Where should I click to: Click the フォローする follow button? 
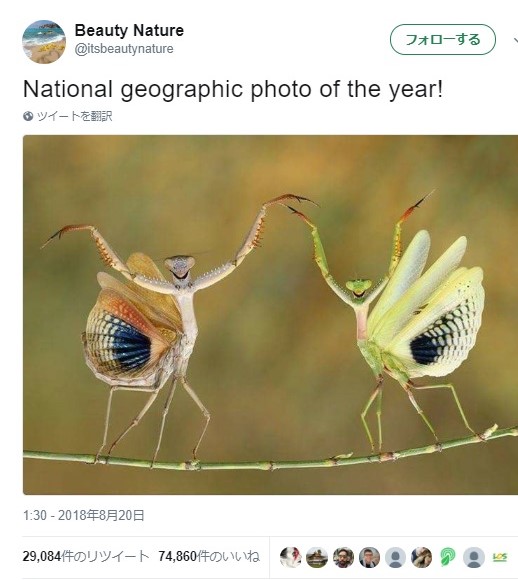(x=443, y=40)
